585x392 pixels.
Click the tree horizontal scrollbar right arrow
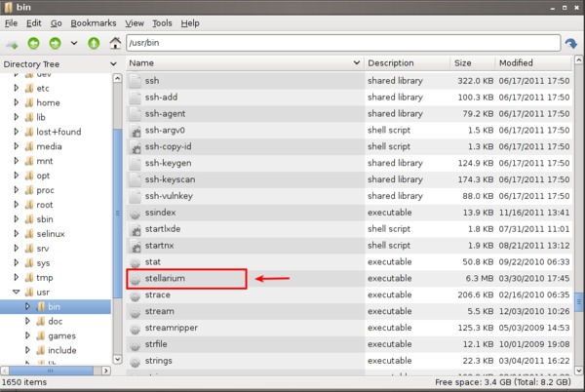(106, 371)
